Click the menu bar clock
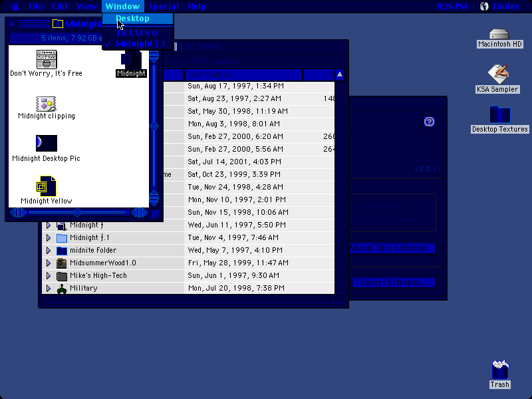Image resolution: width=532 pixels, height=399 pixels. [x=452, y=7]
